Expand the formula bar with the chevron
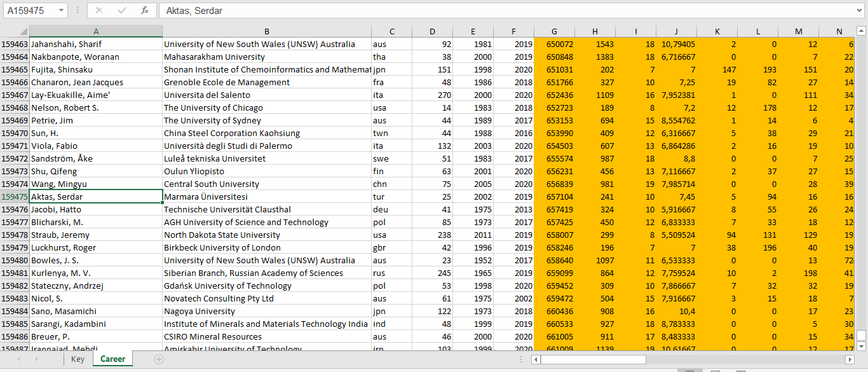Screen dimensions: 868x372 (x=860, y=11)
